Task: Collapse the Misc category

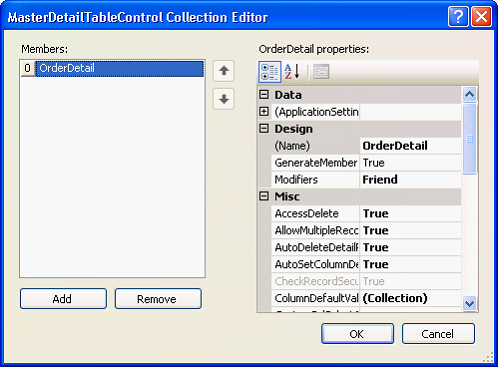Action: coord(264,196)
